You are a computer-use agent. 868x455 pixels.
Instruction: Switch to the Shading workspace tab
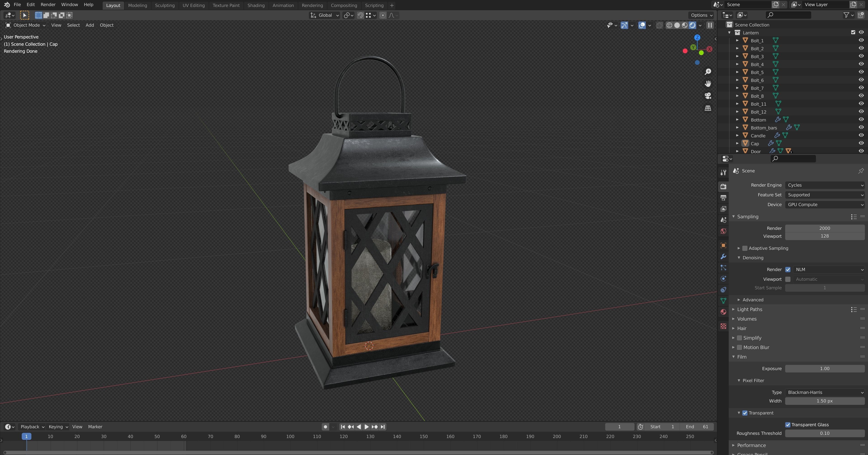coord(256,5)
